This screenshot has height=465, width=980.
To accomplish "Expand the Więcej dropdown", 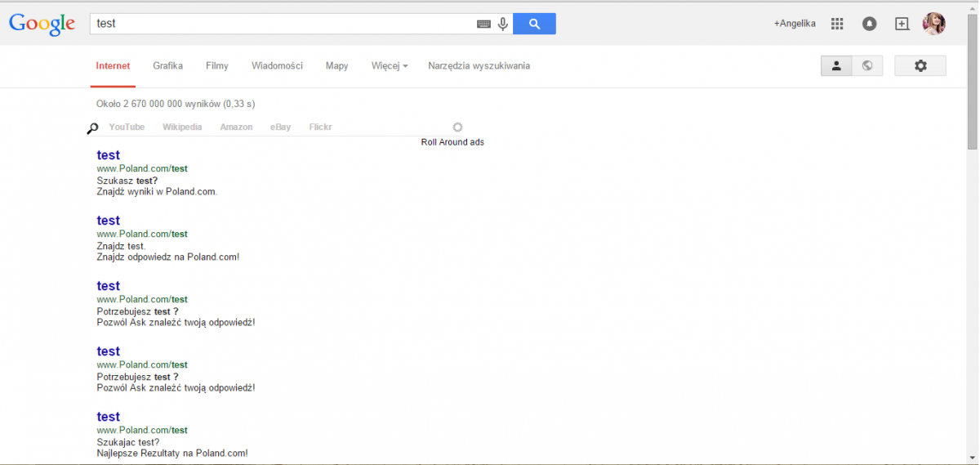I will tap(390, 66).
